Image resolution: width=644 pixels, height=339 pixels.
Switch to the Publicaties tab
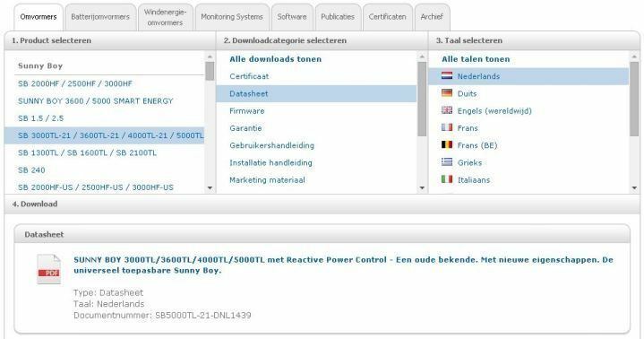pyautogui.click(x=338, y=17)
